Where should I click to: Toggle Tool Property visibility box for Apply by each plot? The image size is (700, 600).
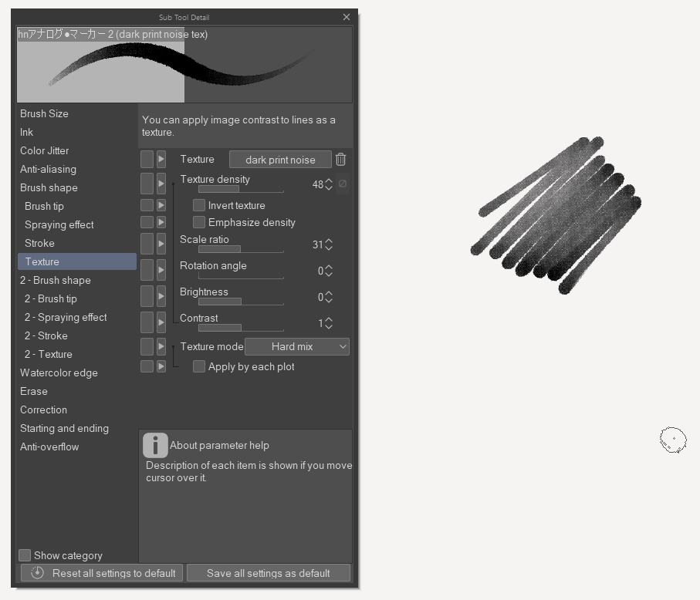(x=147, y=366)
